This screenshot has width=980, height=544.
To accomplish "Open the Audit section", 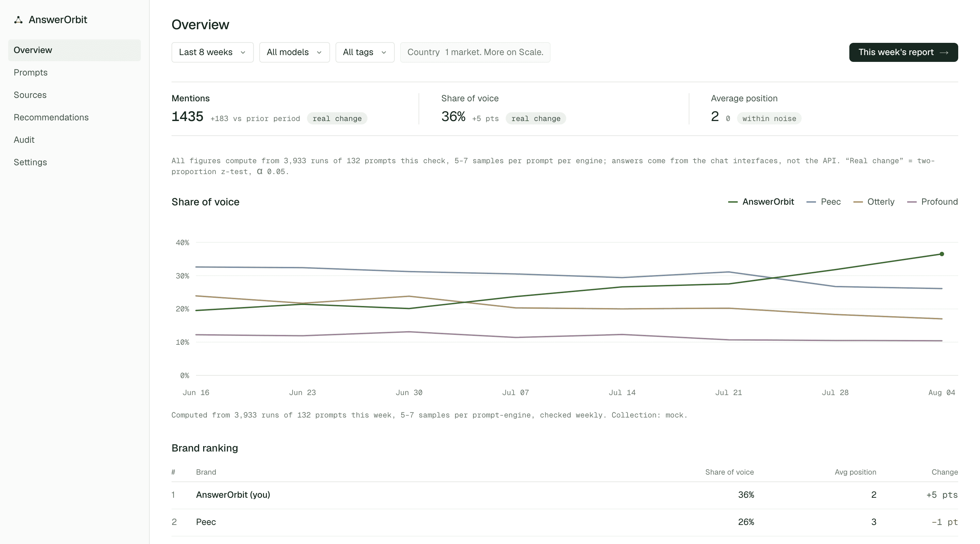I will coord(75,140).
